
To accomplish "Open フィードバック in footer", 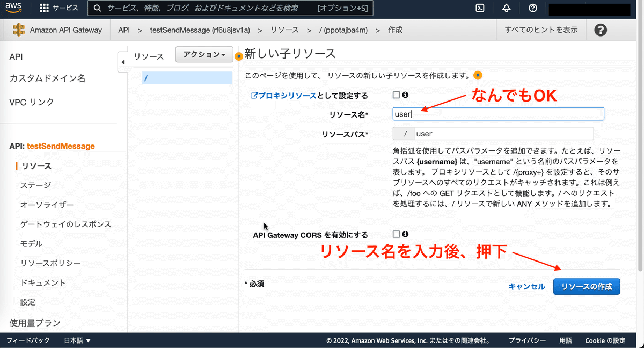I will coord(28,340).
